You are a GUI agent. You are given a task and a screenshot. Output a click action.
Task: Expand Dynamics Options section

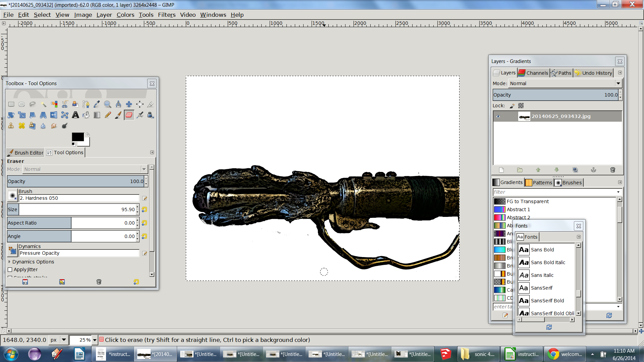coord(9,262)
